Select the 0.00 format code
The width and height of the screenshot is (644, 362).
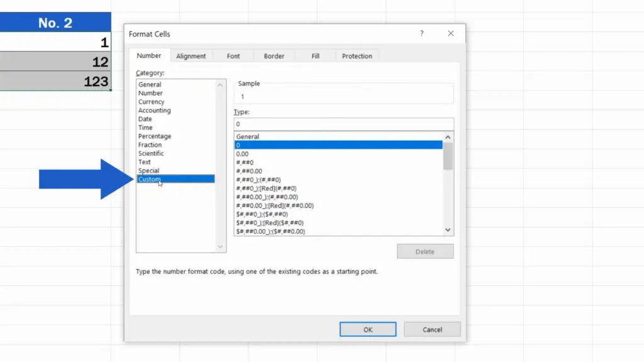coord(242,154)
